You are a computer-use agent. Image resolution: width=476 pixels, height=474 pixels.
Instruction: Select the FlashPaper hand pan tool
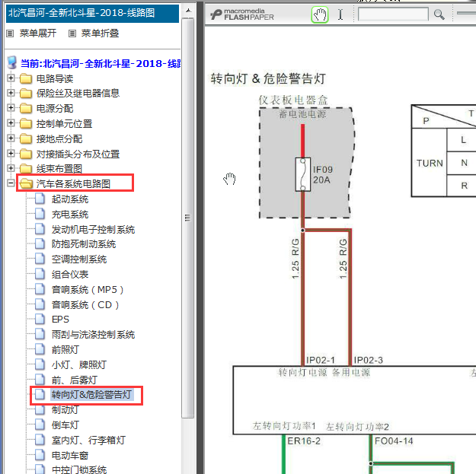[319, 14]
